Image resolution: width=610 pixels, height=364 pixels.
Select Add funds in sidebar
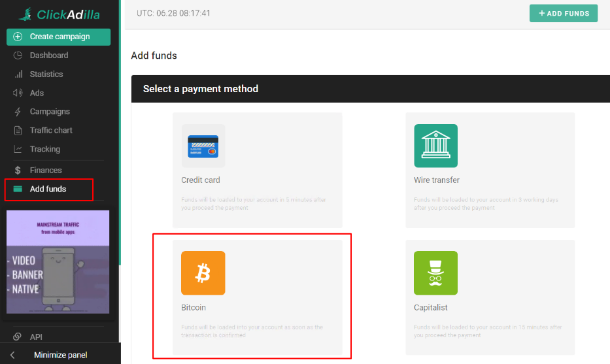click(48, 190)
